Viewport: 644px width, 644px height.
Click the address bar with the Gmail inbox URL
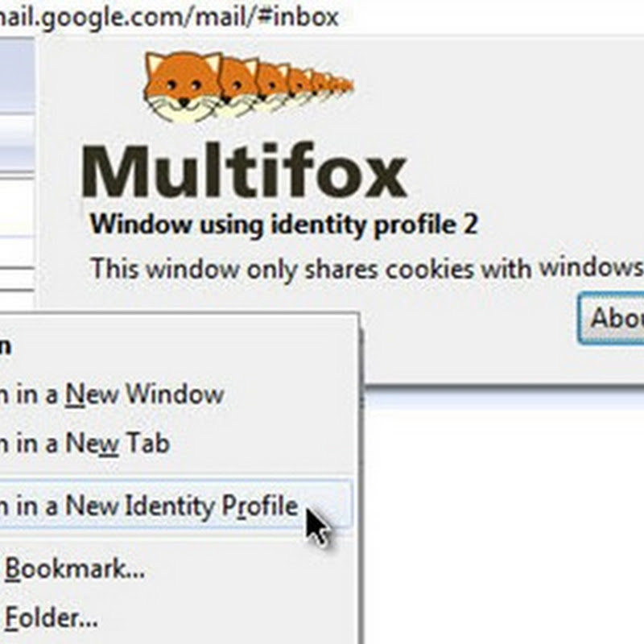(169, 17)
